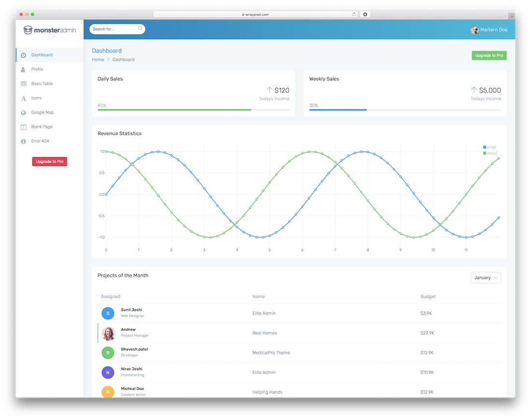The height and width of the screenshot is (420, 531).
Task: Click the Revenue Statistics heading
Action: [x=120, y=134]
